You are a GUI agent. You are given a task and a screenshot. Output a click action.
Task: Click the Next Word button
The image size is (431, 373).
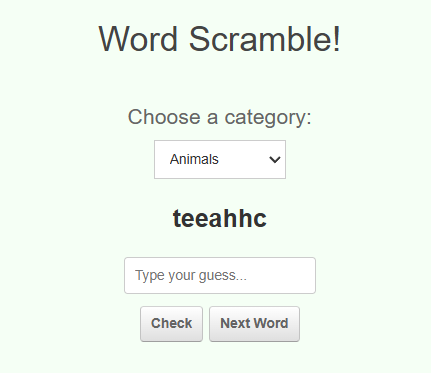[254, 324]
